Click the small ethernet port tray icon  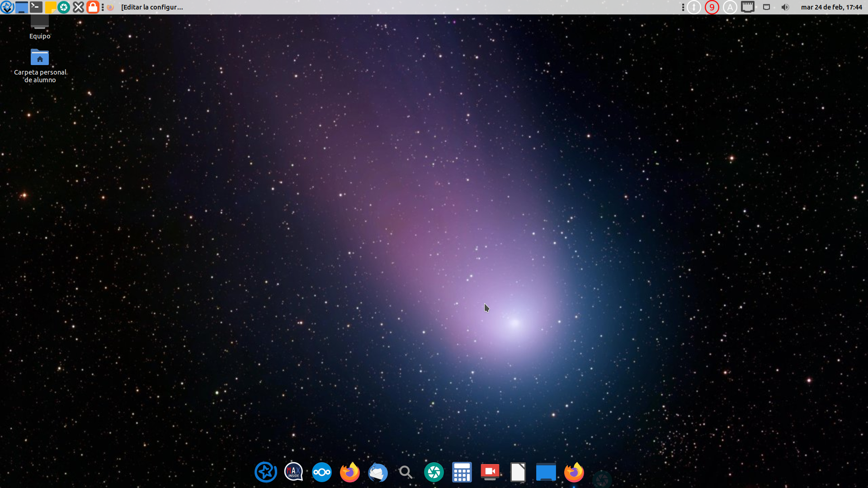point(767,7)
